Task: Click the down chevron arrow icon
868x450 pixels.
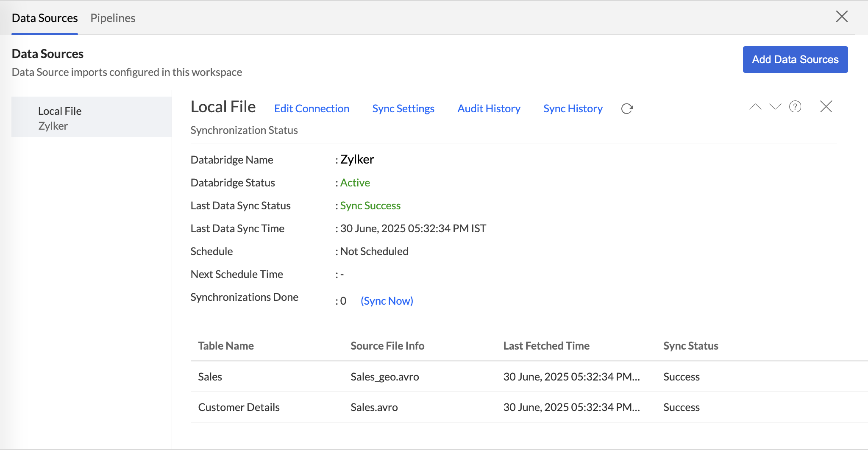Action: point(775,107)
